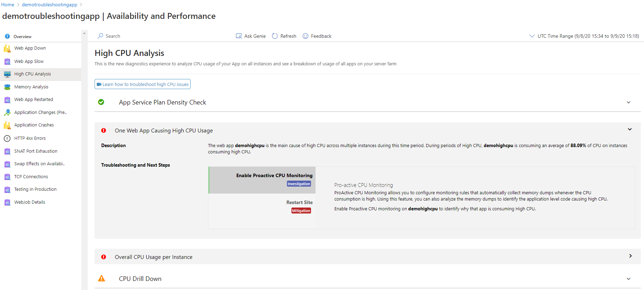Click Learn how to troubleshoot high CPU issues
Viewport: 644px width, 290px height.
[x=142, y=84]
